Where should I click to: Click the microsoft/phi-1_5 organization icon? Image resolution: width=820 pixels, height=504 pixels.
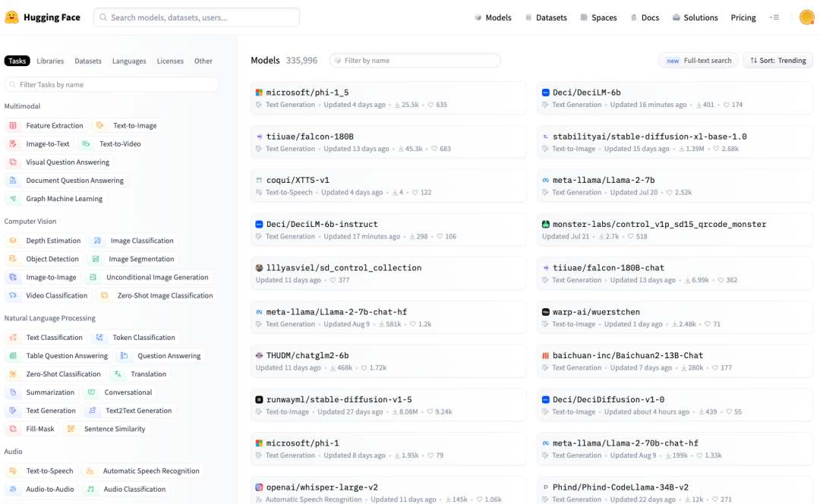tap(259, 93)
